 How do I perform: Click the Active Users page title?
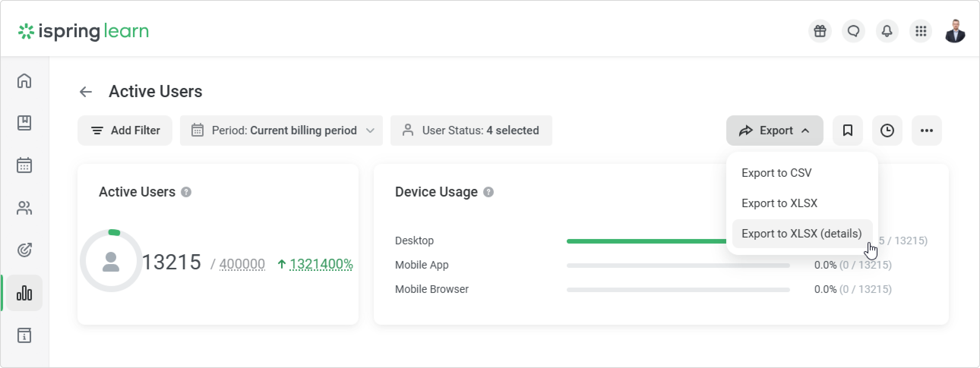(156, 91)
